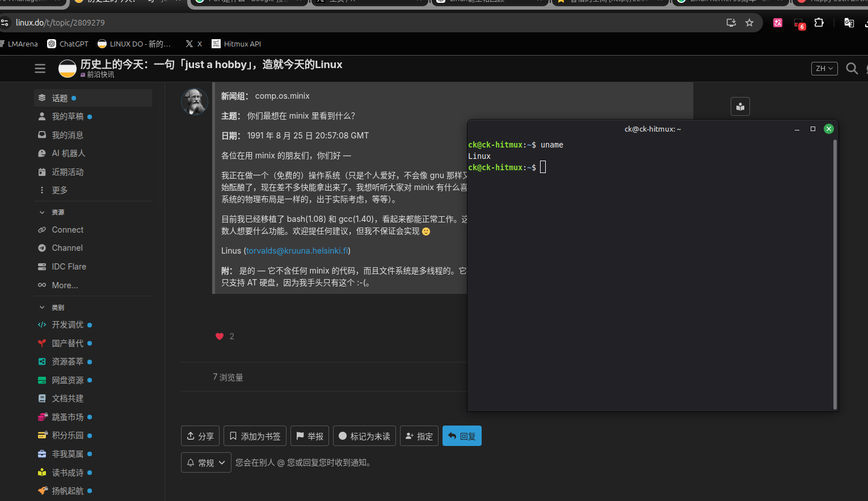Open the ChatGPT bookmark
868x501 pixels.
[x=68, y=44]
